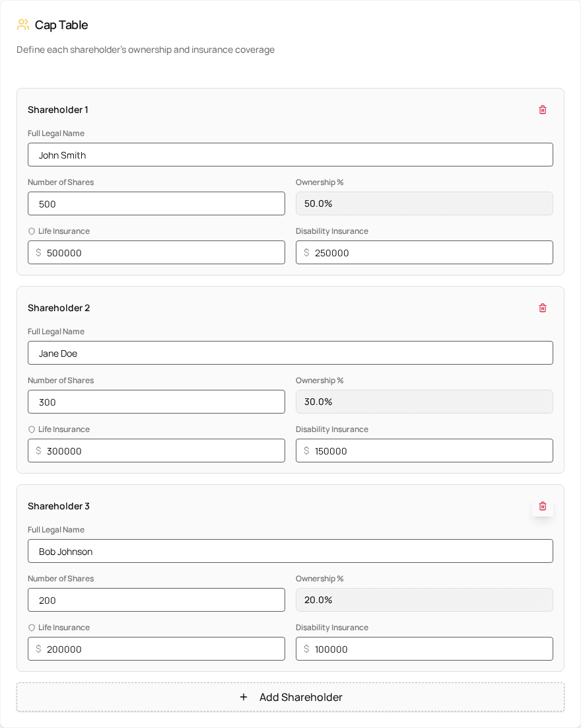The height and width of the screenshot is (728, 581).
Task: Delete Shareholder 1 with trash icon
Action: pos(543,110)
